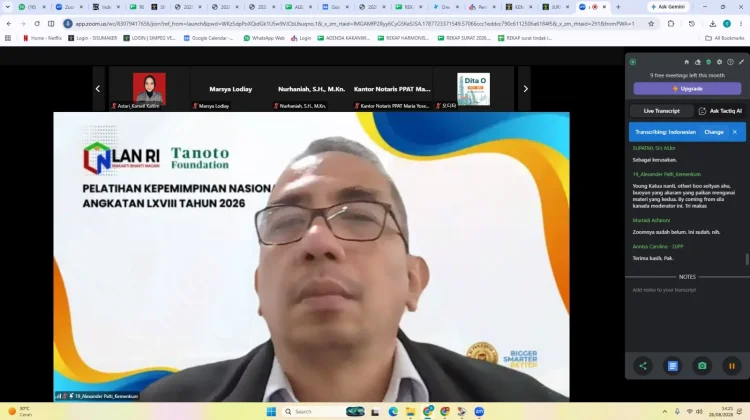This screenshot has width=750, height=420.
Task: Click the green shield icon in Tactiq panel
Action: [x=708, y=62]
